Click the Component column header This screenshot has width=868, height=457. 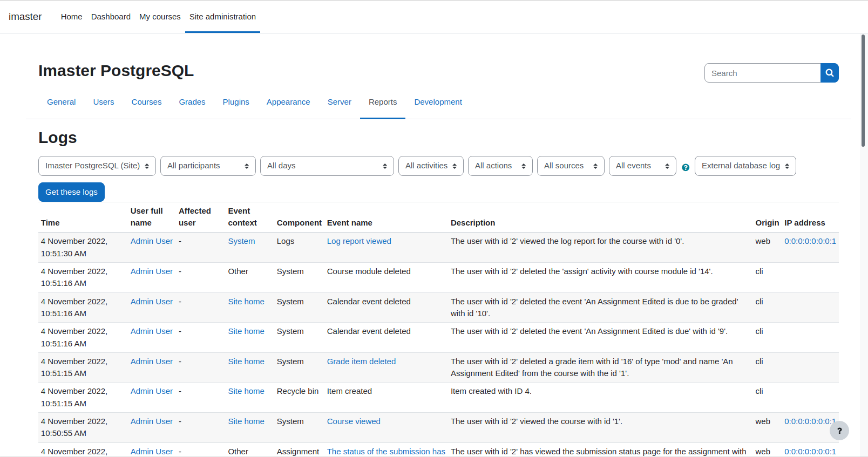(x=299, y=223)
